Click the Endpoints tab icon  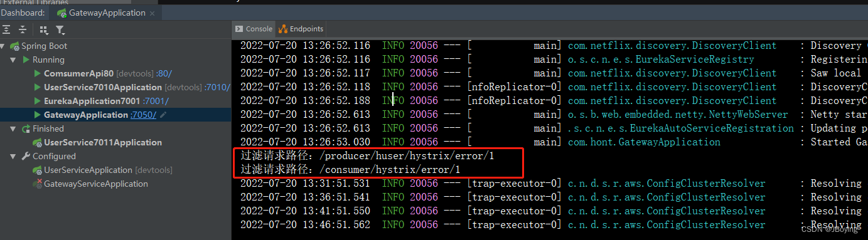[x=283, y=29]
